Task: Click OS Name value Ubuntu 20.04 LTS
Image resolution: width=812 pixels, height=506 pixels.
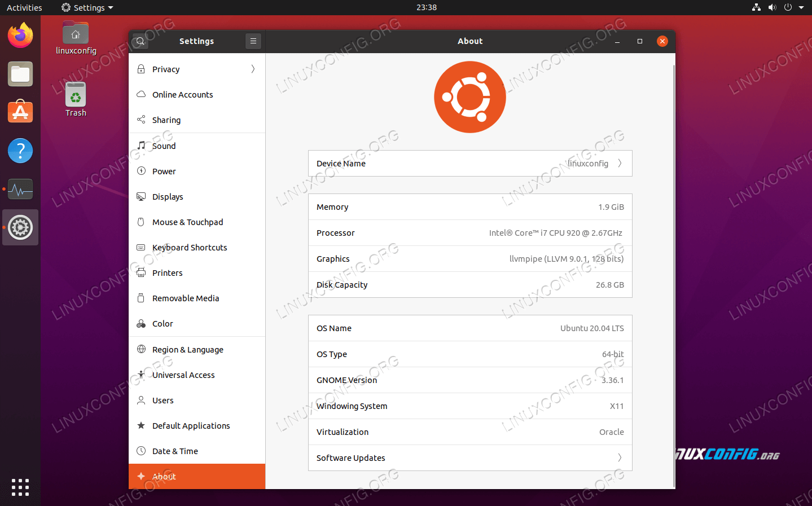Action: click(592, 328)
